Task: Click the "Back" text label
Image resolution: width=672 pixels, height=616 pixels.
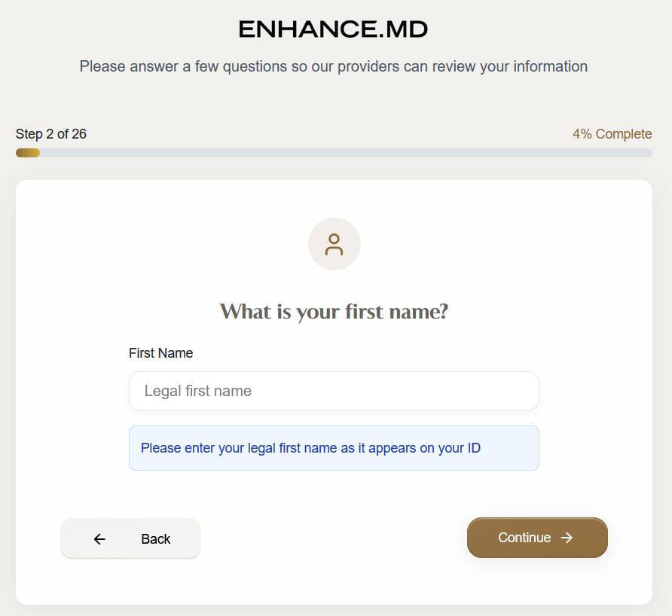Action: pyautogui.click(x=155, y=539)
